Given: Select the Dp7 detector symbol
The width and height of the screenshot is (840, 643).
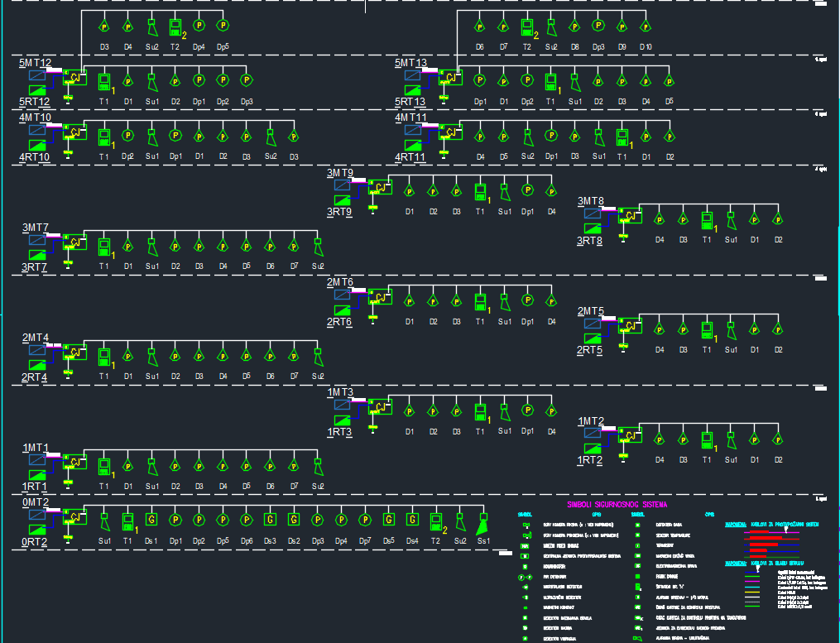Looking at the screenshot, I should [x=365, y=520].
